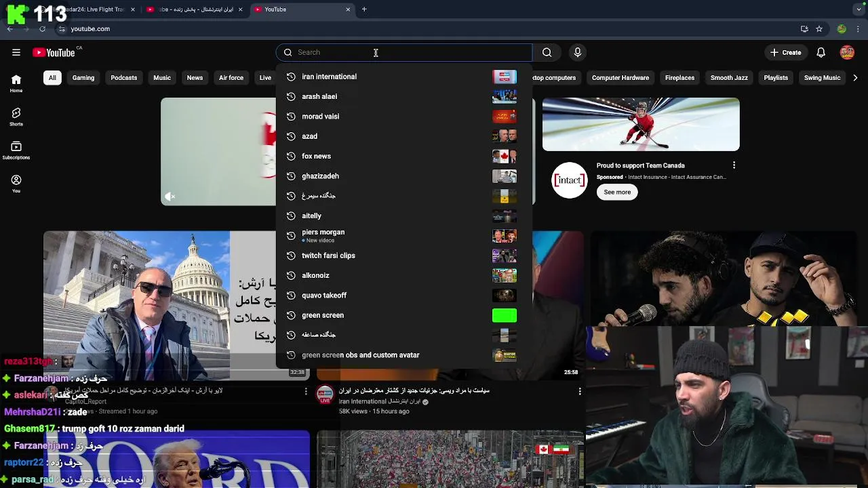
Task: Select the Air force filter chip
Action: click(231, 78)
